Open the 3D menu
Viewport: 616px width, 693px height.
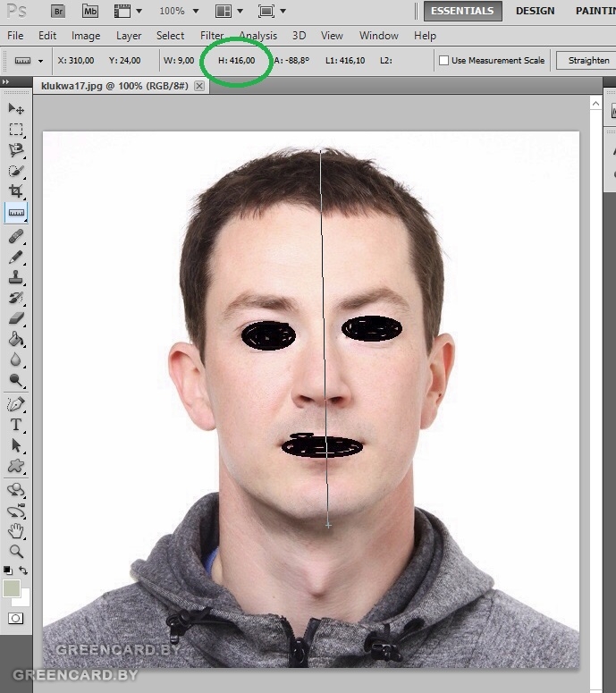pos(300,36)
